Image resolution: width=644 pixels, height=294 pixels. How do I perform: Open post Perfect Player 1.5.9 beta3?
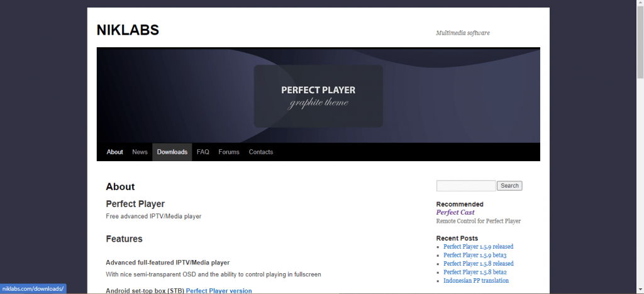pos(475,256)
